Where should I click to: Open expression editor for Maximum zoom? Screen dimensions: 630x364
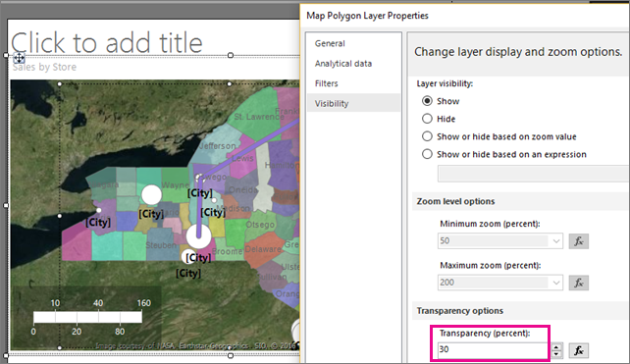579,283
